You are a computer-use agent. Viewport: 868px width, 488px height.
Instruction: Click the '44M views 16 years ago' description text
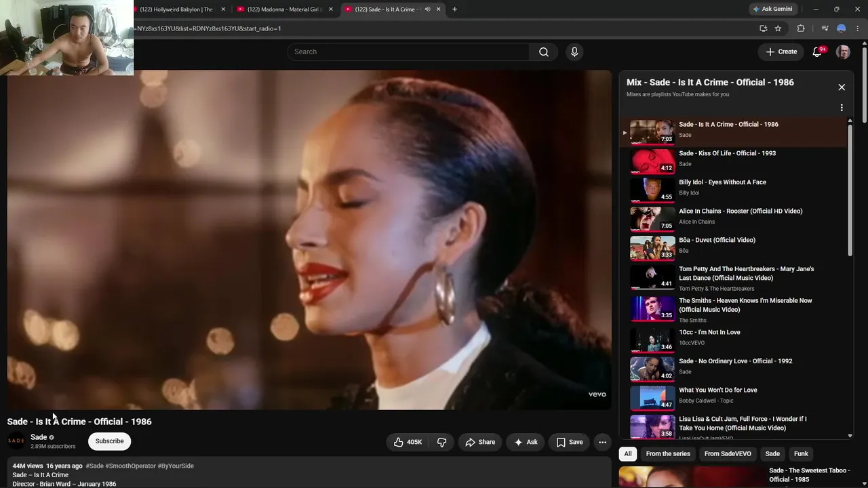pyautogui.click(x=47, y=466)
